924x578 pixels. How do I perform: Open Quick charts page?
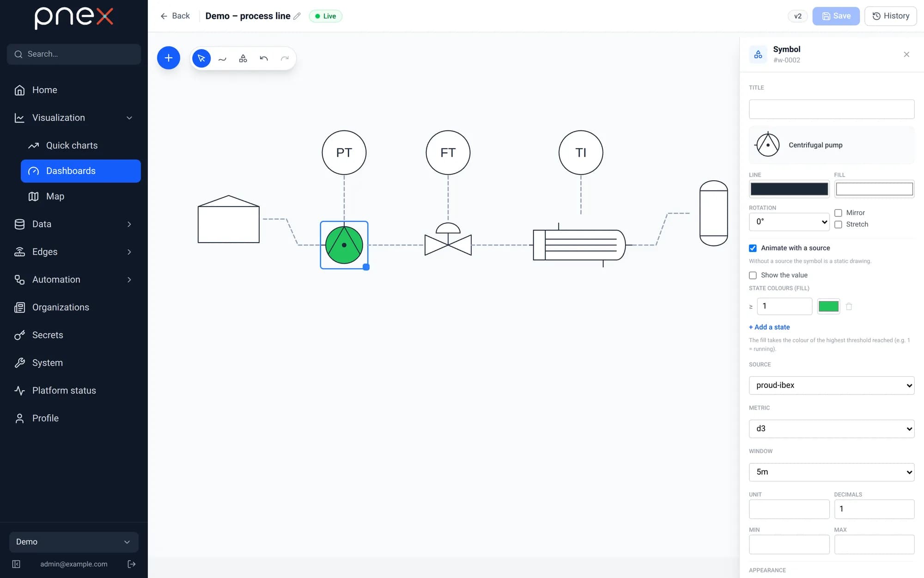tap(81, 146)
